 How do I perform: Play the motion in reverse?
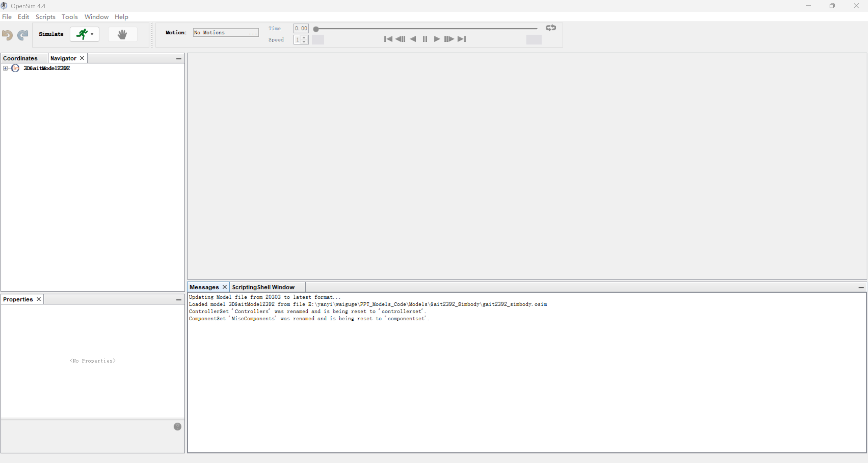click(x=413, y=39)
